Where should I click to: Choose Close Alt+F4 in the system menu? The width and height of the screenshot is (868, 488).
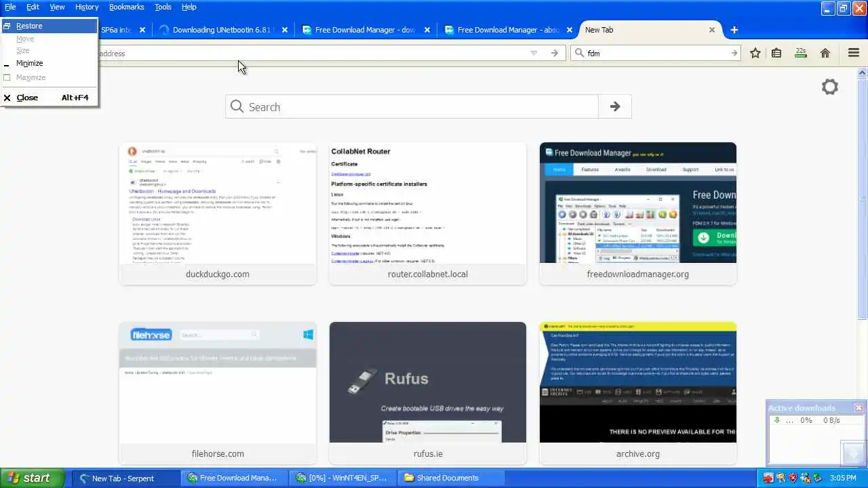point(50,98)
